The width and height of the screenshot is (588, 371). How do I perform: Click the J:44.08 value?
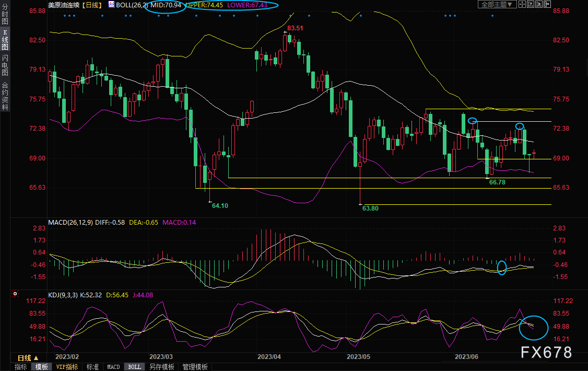[143, 295]
